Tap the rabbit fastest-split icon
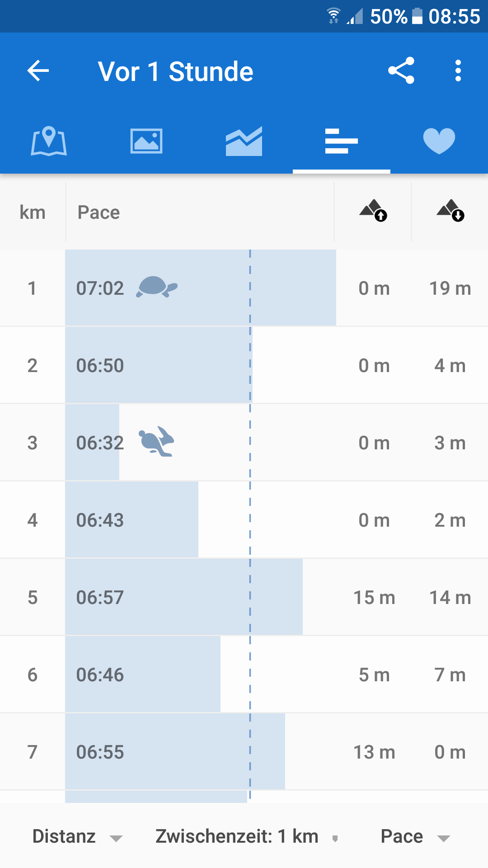The width and height of the screenshot is (488, 868). coord(156,442)
